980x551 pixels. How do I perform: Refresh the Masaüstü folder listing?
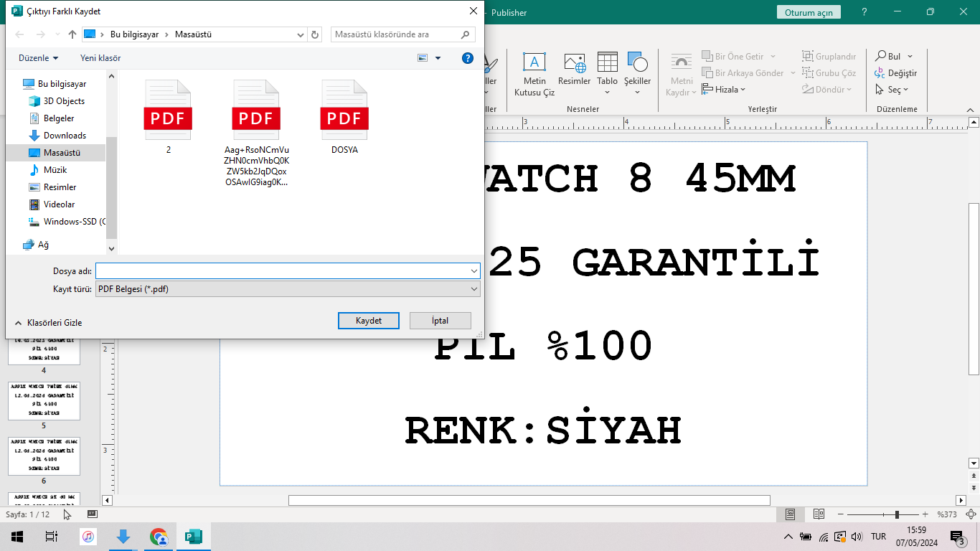(316, 34)
